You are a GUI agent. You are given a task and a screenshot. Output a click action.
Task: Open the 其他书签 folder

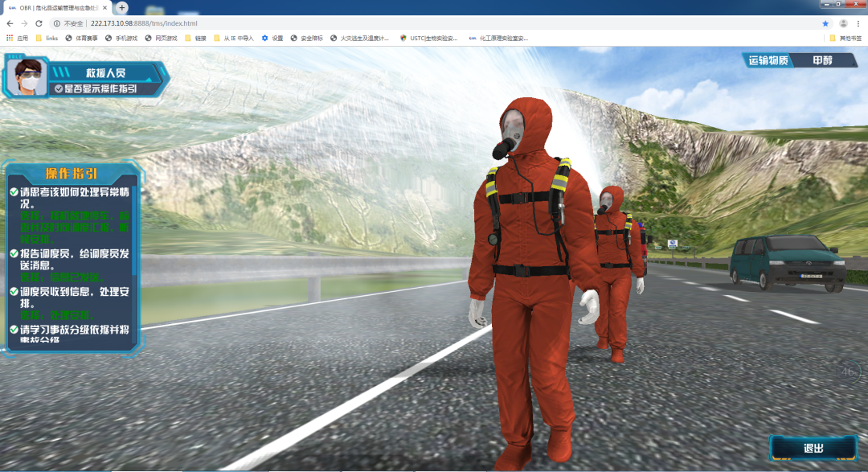[845, 39]
